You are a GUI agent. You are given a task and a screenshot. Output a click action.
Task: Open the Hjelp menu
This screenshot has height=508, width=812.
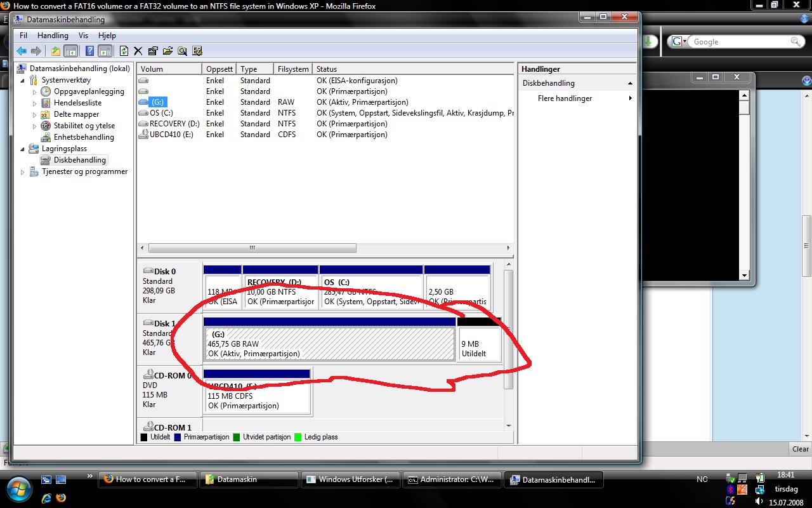[x=107, y=36]
